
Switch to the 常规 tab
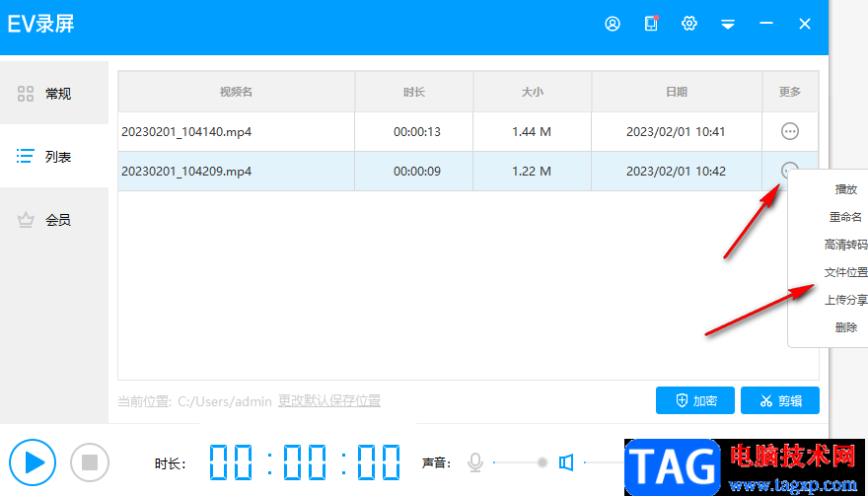(x=54, y=93)
